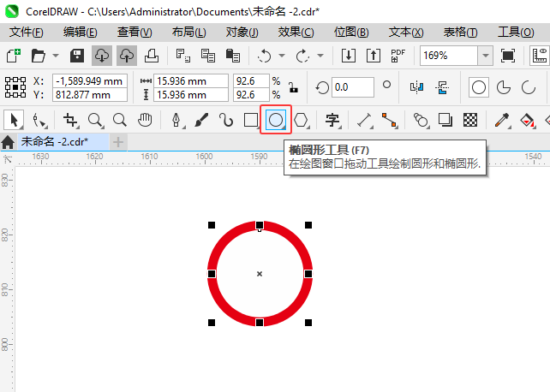Save the document with floppy icon

tap(77, 56)
